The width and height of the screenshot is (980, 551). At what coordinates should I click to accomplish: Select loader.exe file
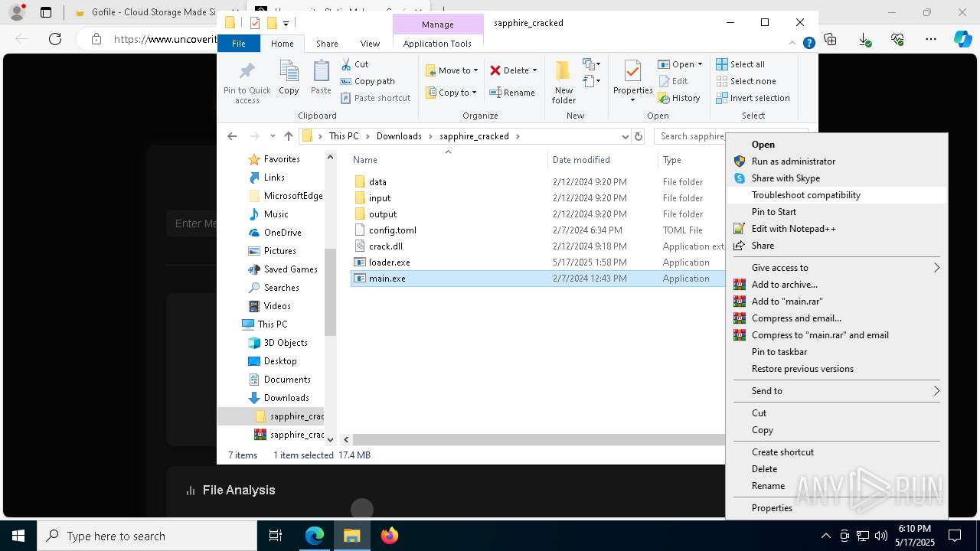[389, 262]
